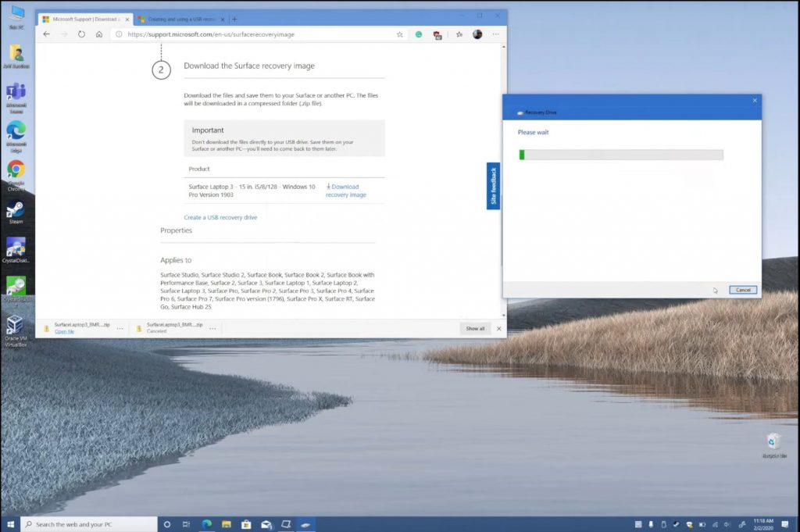The image size is (800, 532).
Task: Open the Edge profile avatar
Action: pyautogui.click(x=477, y=34)
